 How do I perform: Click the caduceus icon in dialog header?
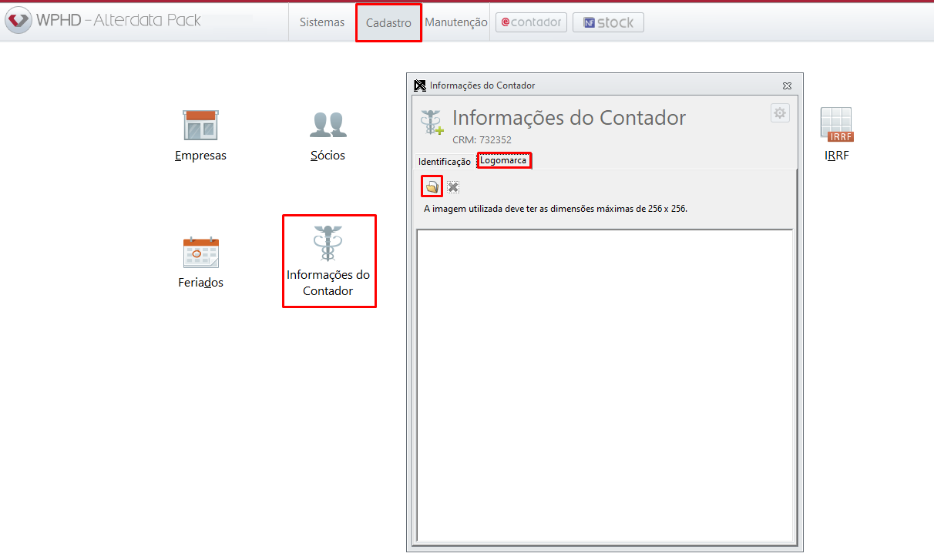pos(431,122)
